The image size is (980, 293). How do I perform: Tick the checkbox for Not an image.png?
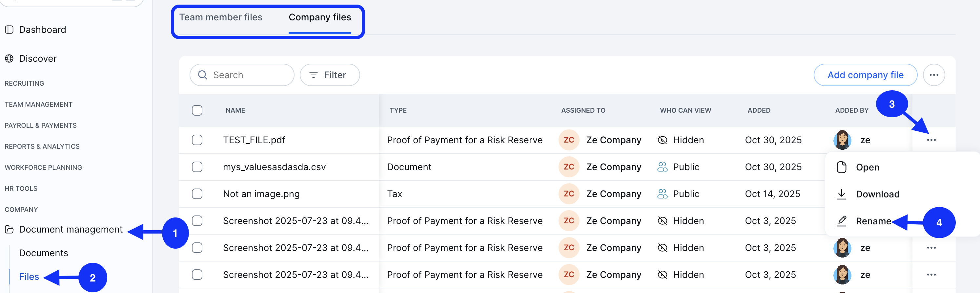pyautogui.click(x=197, y=194)
